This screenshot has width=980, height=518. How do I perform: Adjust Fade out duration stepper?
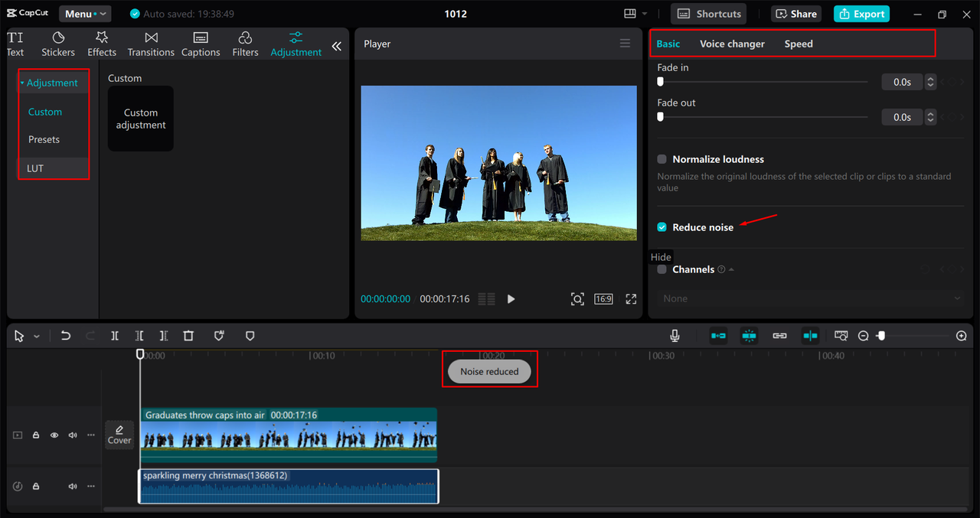click(x=930, y=117)
